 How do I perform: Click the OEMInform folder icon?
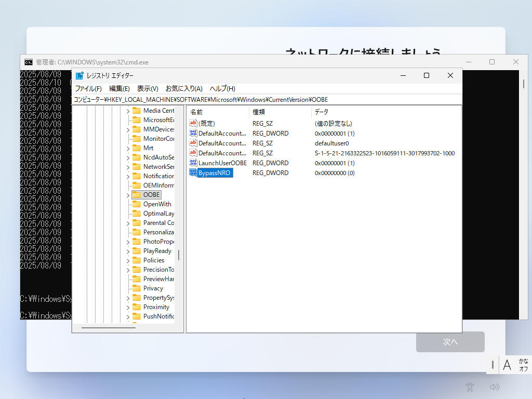click(x=137, y=185)
